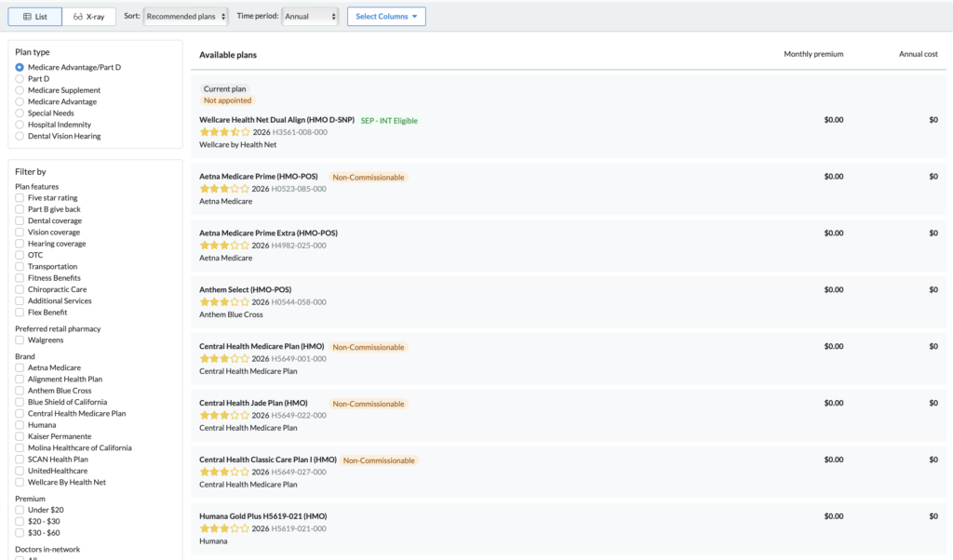Switch to X-ray view

pos(89,17)
